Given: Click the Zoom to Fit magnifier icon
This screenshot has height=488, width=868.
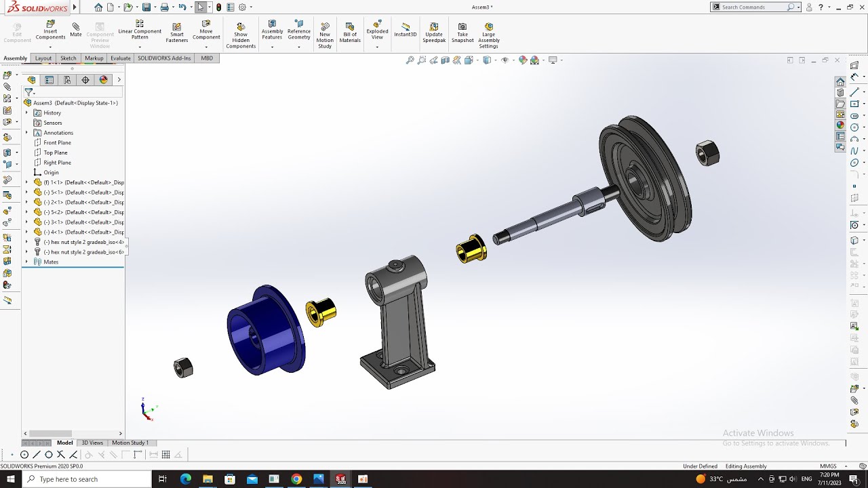Looking at the screenshot, I should tap(410, 60).
